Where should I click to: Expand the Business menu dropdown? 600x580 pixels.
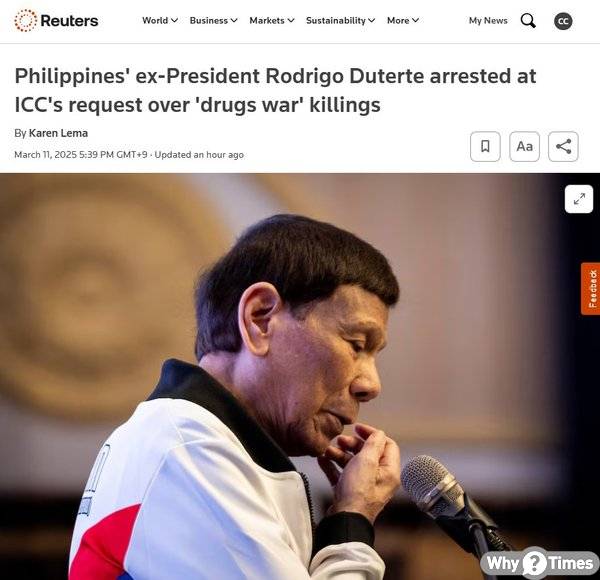pyautogui.click(x=214, y=21)
